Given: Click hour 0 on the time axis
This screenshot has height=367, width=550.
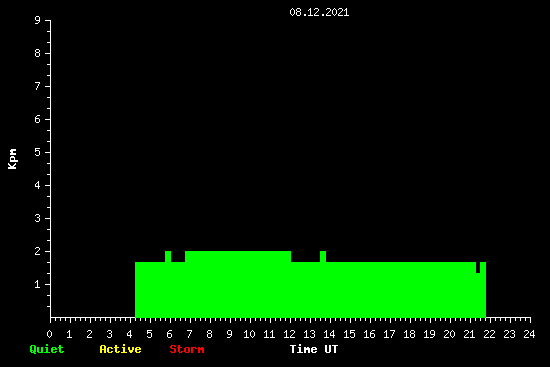Looking at the screenshot, I should (49, 334).
